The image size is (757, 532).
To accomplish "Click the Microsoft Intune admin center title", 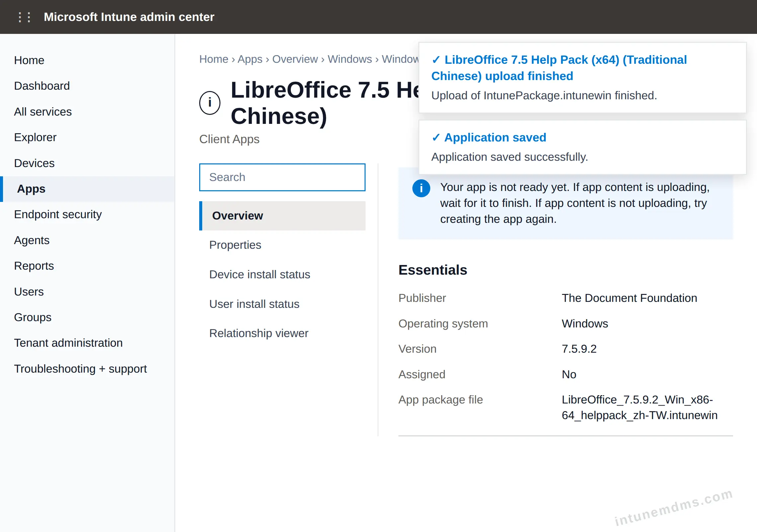I will (x=129, y=17).
